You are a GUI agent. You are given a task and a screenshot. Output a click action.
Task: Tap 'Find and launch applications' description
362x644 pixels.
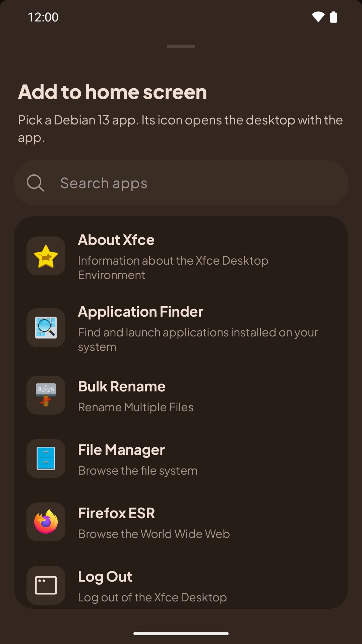[198, 339]
